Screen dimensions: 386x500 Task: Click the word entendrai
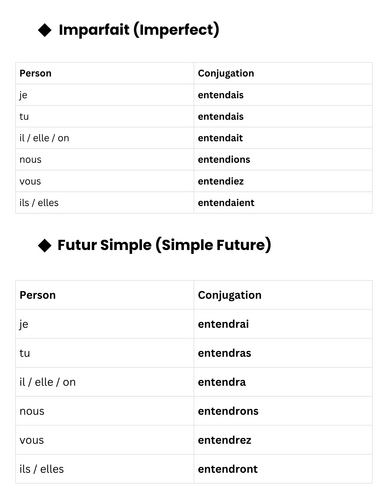tap(223, 324)
